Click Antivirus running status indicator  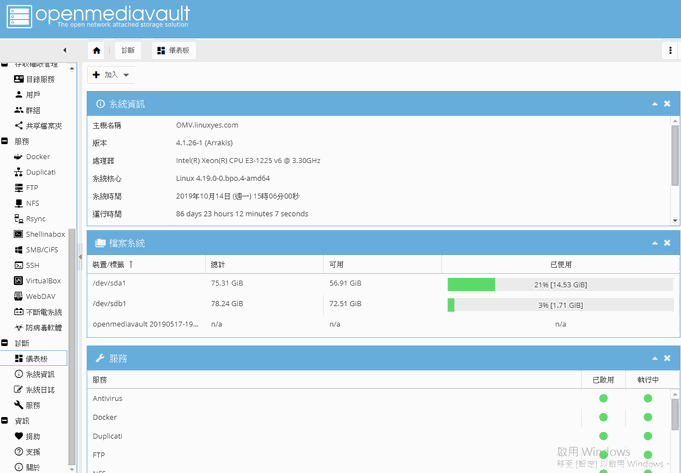point(648,398)
